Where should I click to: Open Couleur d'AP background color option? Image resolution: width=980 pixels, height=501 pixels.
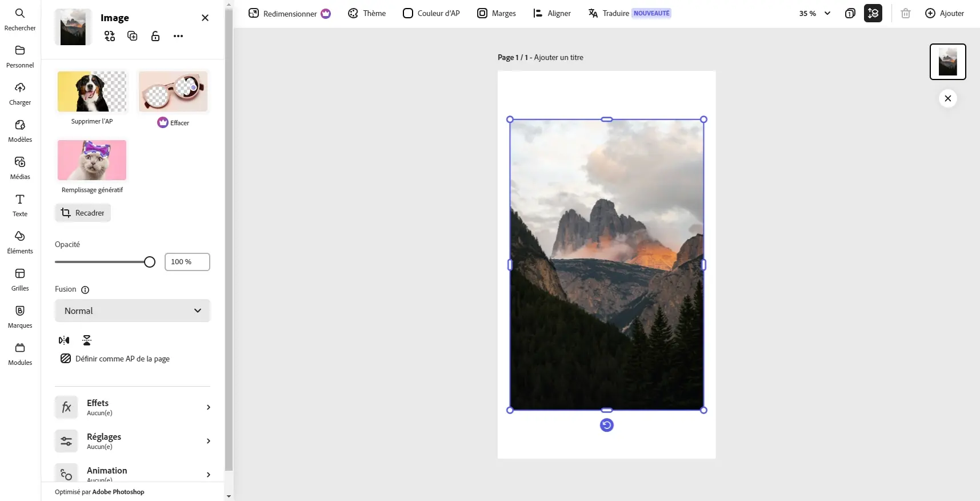tap(431, 13)
